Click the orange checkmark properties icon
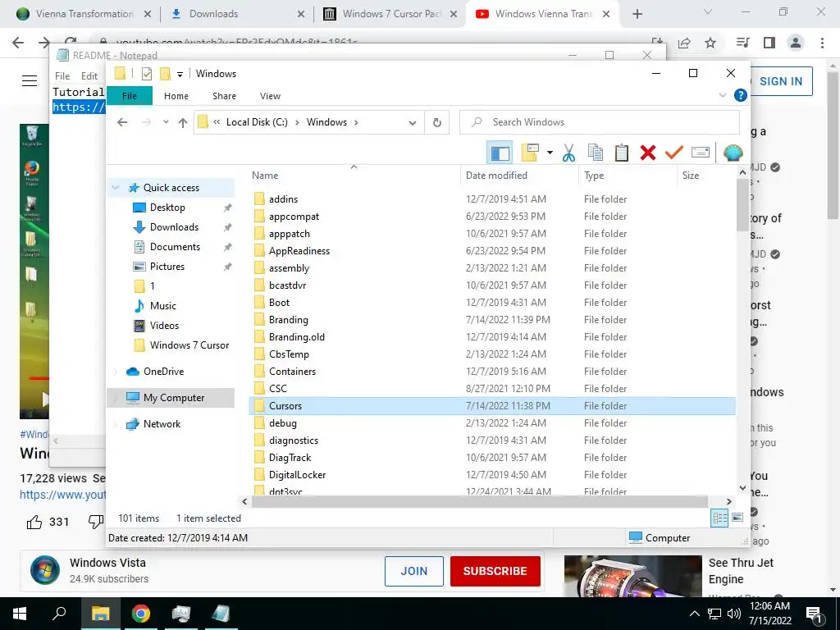This screenshot has height=630, width=840. (x=674, y=153)
